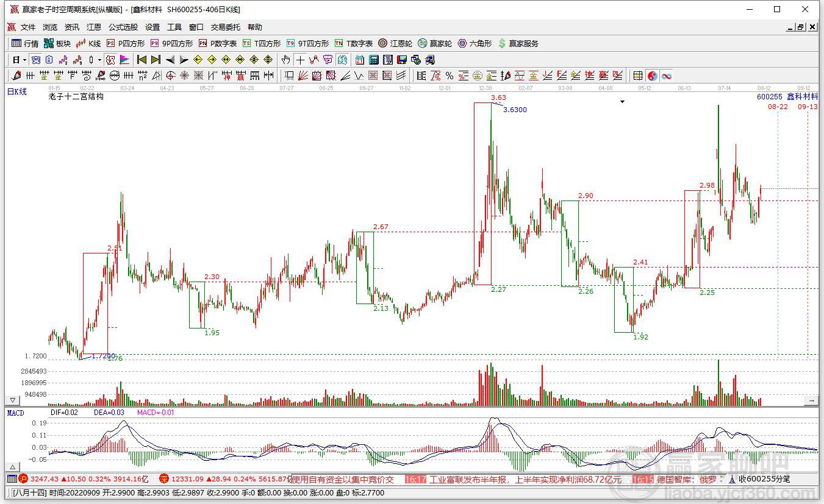Screen dimensions: 824x504
Task: Expand the candlestick style dropdown arrow
Action: (99, 60)
